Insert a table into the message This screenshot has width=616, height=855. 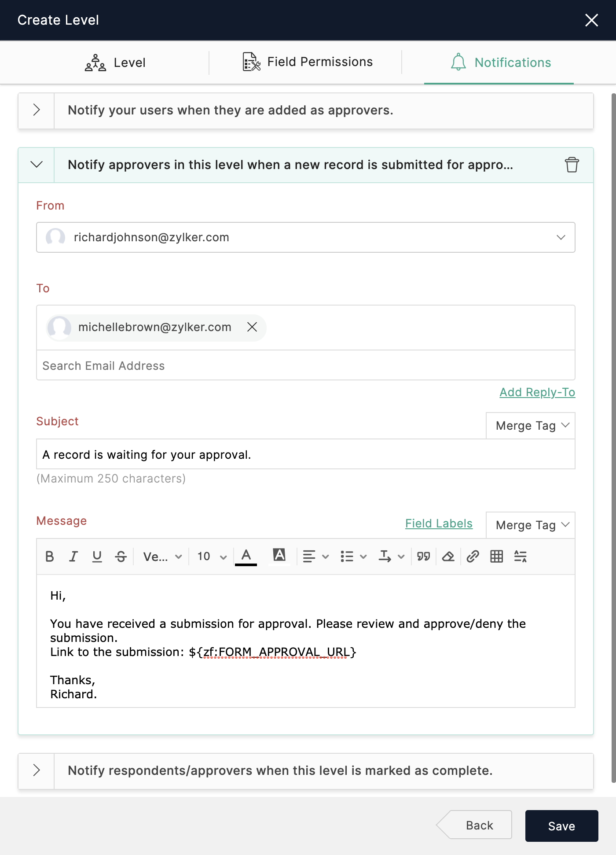(496, 556)
